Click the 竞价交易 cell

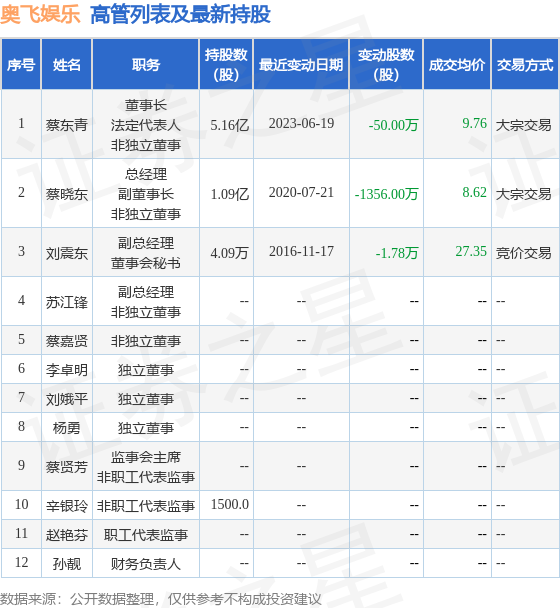[524, 253]
